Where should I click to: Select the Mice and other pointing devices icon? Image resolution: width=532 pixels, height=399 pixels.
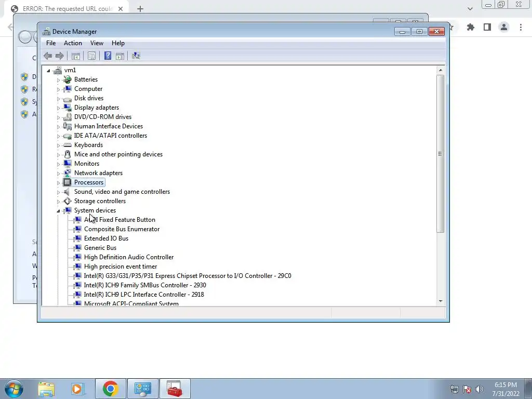click(x=68, y=154)
